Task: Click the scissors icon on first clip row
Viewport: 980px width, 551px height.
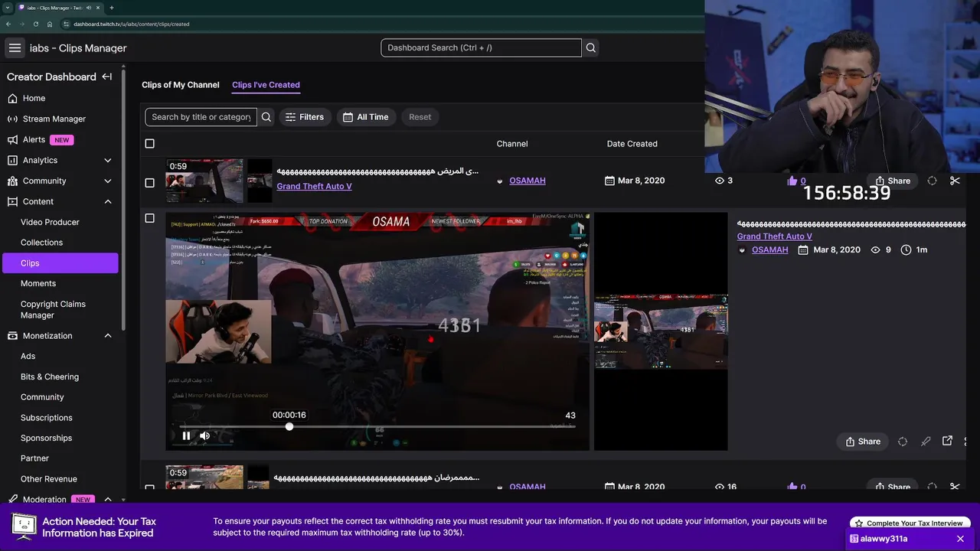Action: (x=955, y=181)
